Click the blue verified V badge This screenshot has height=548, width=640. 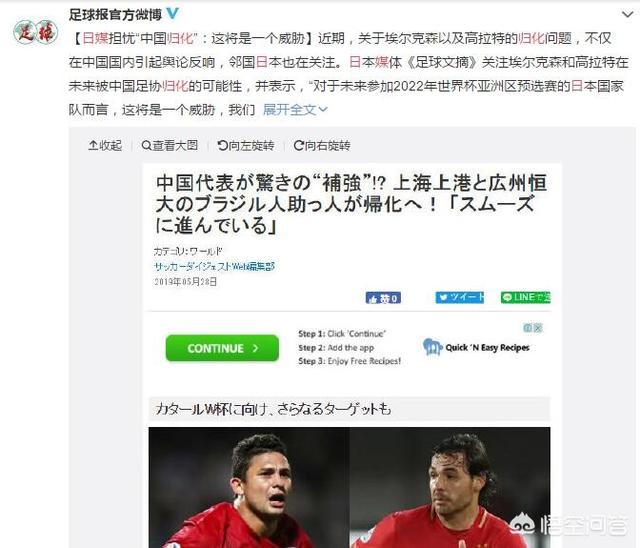[x=173, y=14]
